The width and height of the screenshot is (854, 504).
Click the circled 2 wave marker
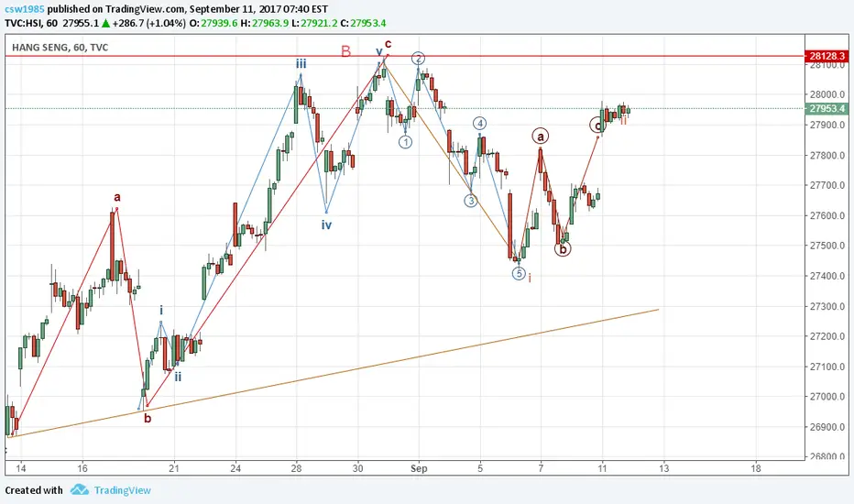[x=418, y=59]
